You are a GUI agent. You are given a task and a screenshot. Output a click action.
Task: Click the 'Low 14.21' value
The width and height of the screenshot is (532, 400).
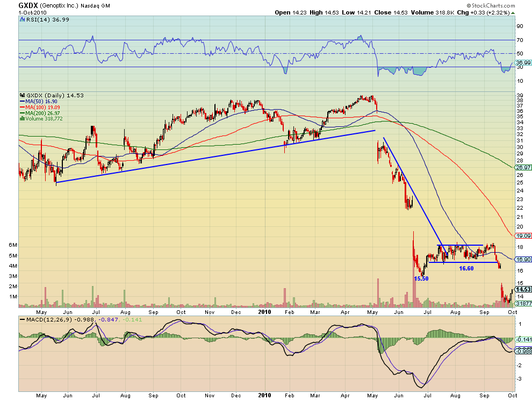356,12
